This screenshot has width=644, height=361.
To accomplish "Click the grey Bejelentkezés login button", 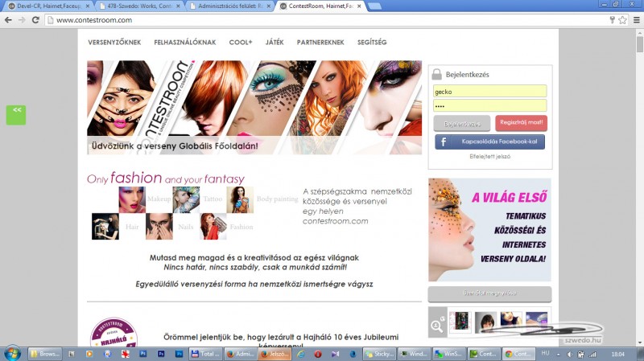I will coord(461,123).
